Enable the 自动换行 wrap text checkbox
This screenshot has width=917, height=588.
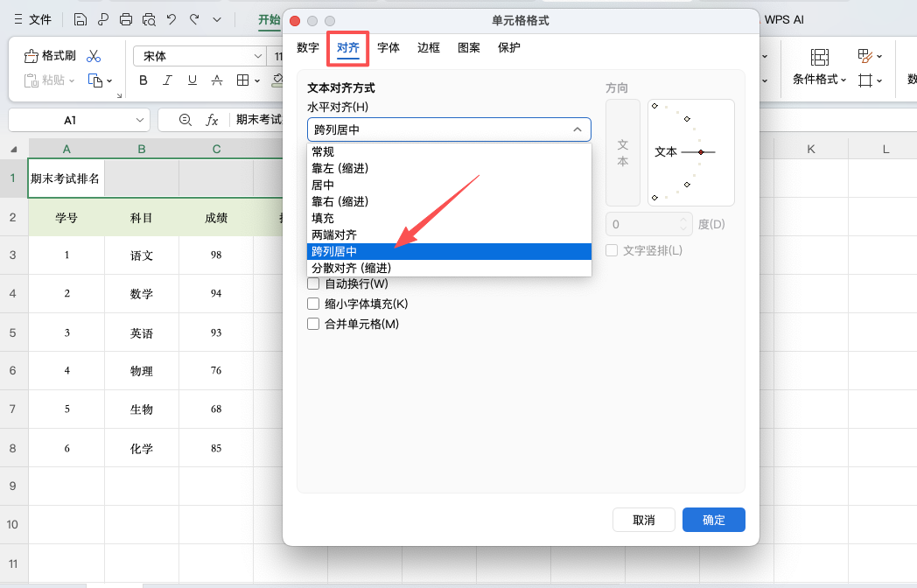(312, 283)
